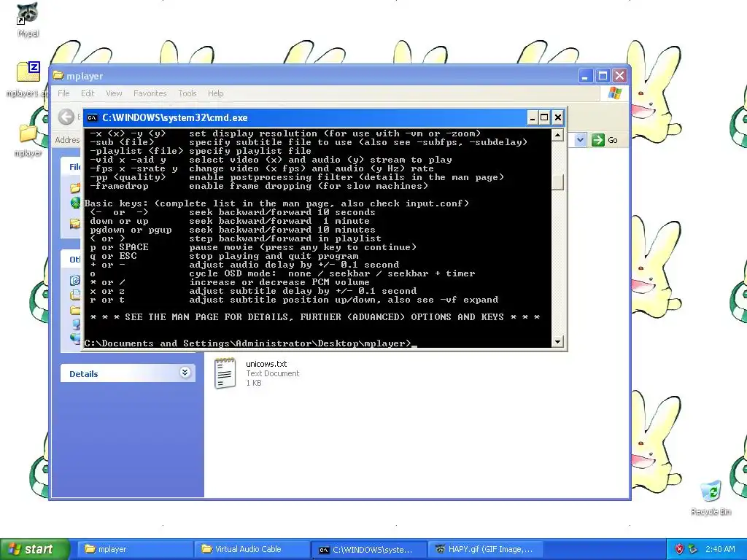The width and height of the screenshot is (747, 560).
Task: Switch to cmd.exe taskbar button
Action: pyautogui.click(x=368, y=550)
